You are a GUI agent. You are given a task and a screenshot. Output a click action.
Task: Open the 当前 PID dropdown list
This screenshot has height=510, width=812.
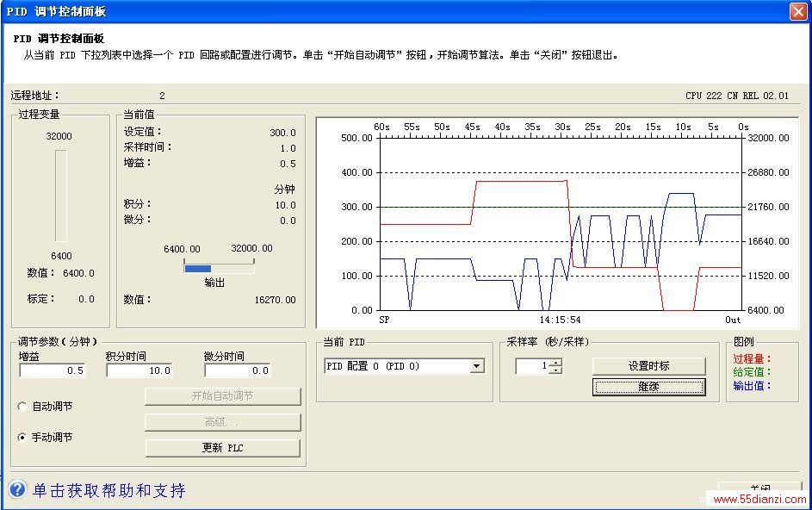click(476, 366)
